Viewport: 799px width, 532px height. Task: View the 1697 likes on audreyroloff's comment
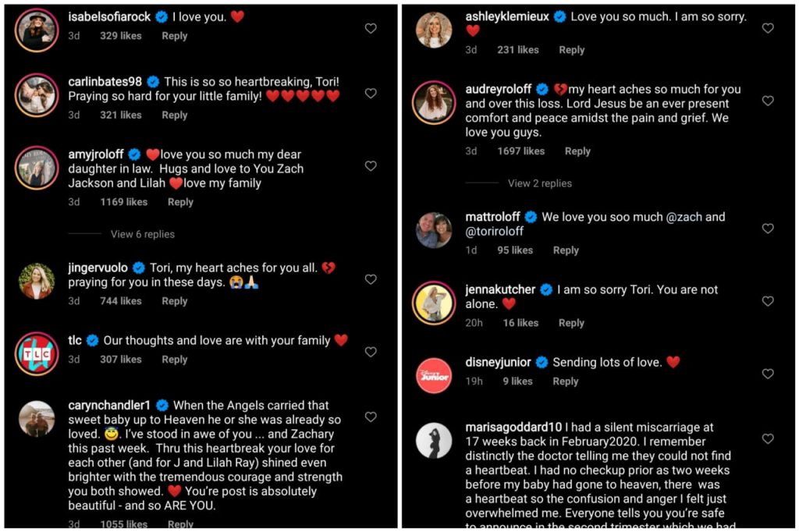click(x=521, y=151)
